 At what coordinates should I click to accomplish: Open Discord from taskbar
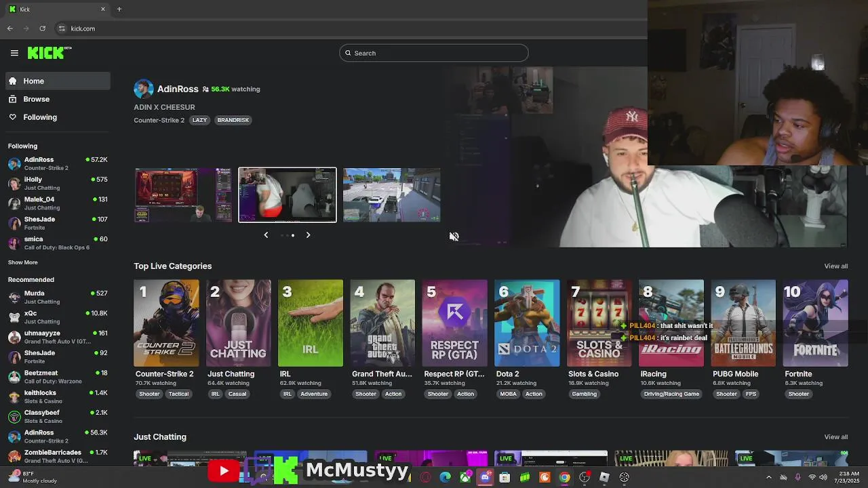click(x=486, y=477)
